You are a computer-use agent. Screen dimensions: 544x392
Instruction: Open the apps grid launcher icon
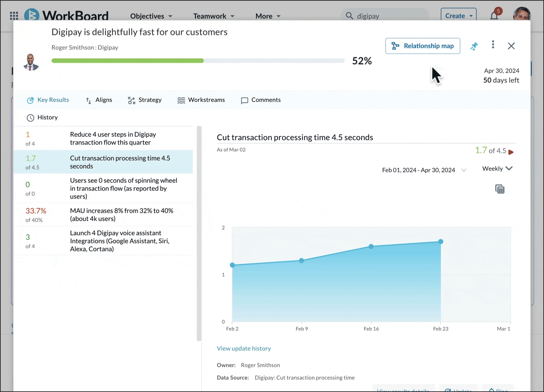coord(14,16)
